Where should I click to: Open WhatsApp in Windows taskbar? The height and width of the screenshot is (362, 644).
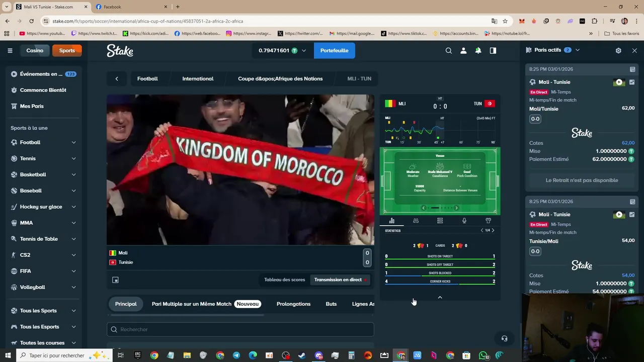(x=484, y=355)
